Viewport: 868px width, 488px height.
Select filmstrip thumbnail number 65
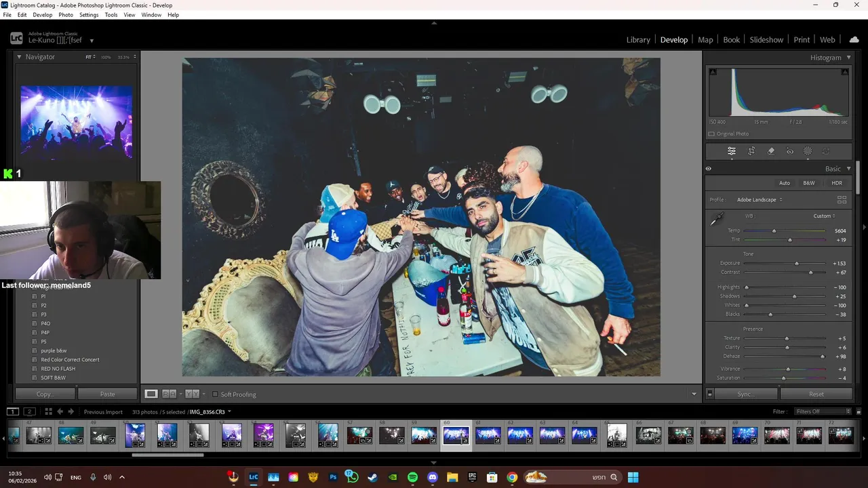[x=616, y=434]
